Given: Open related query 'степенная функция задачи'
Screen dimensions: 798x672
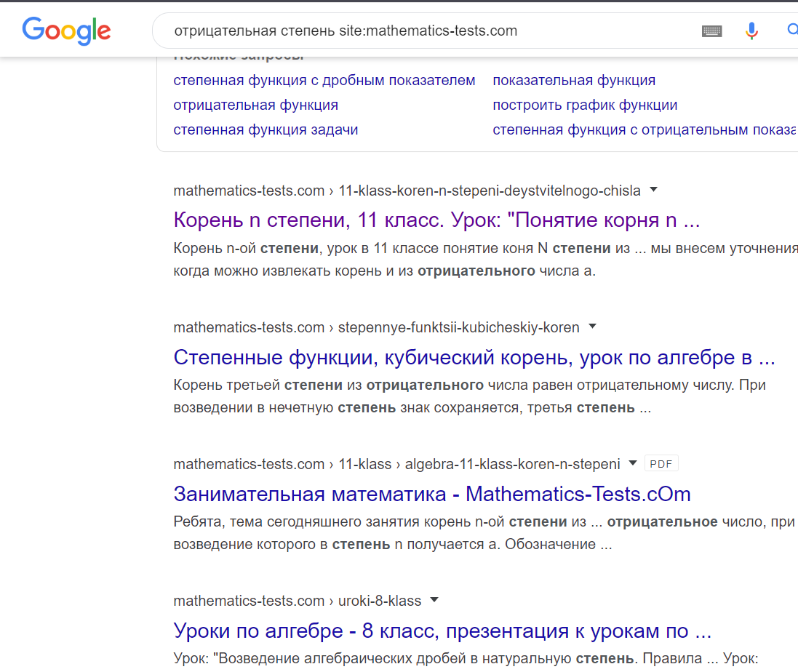Looking at the screenshot, I should pyautogui.click(x=266, y=129).
